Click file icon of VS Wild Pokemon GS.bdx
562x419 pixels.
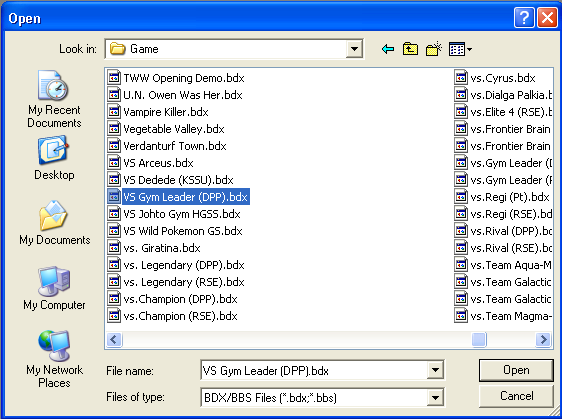[x=114, y=230]
